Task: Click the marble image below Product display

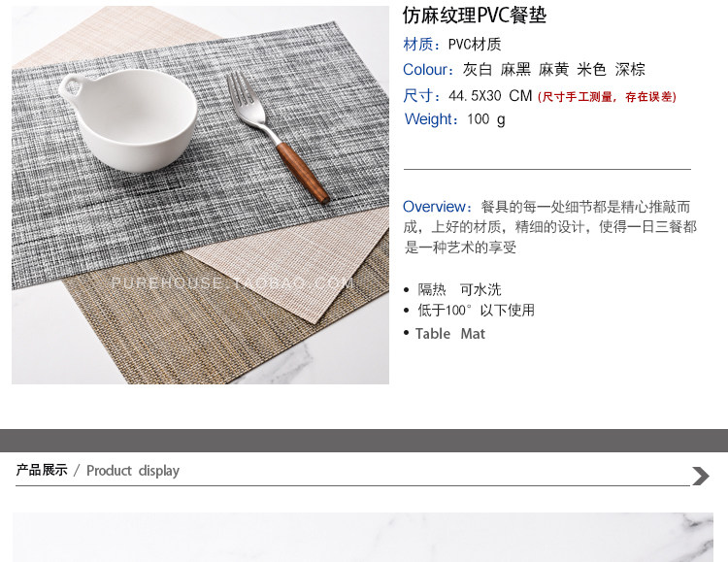Action: [x=363, y=538]
